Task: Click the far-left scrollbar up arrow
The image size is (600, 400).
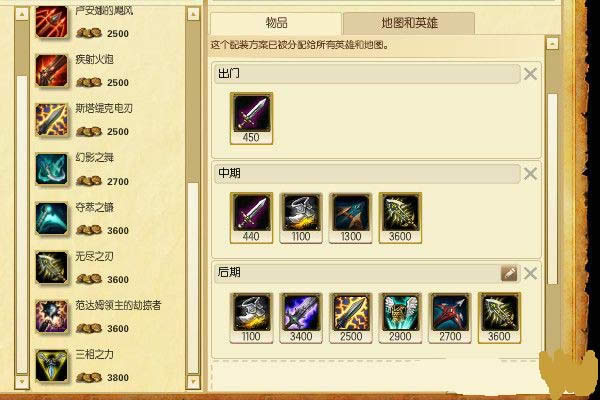Action: point(22,14)
